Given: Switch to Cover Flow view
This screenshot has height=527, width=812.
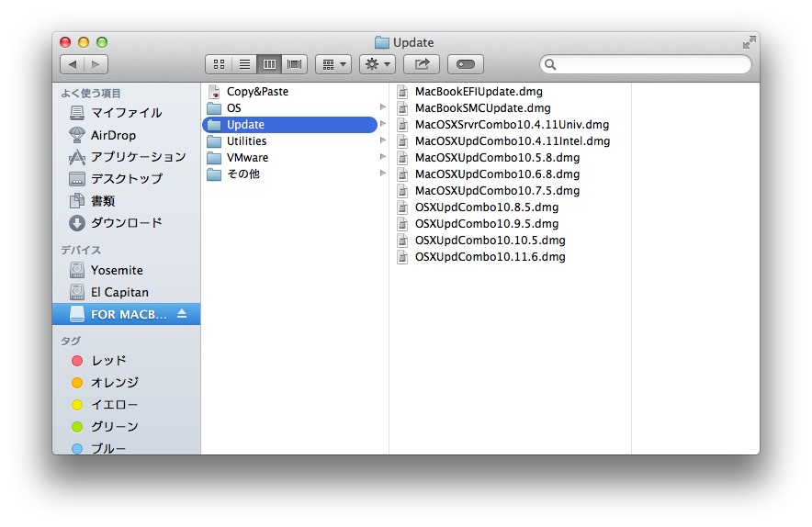Looking at the screenshot, I should click(x=295, y=64).
